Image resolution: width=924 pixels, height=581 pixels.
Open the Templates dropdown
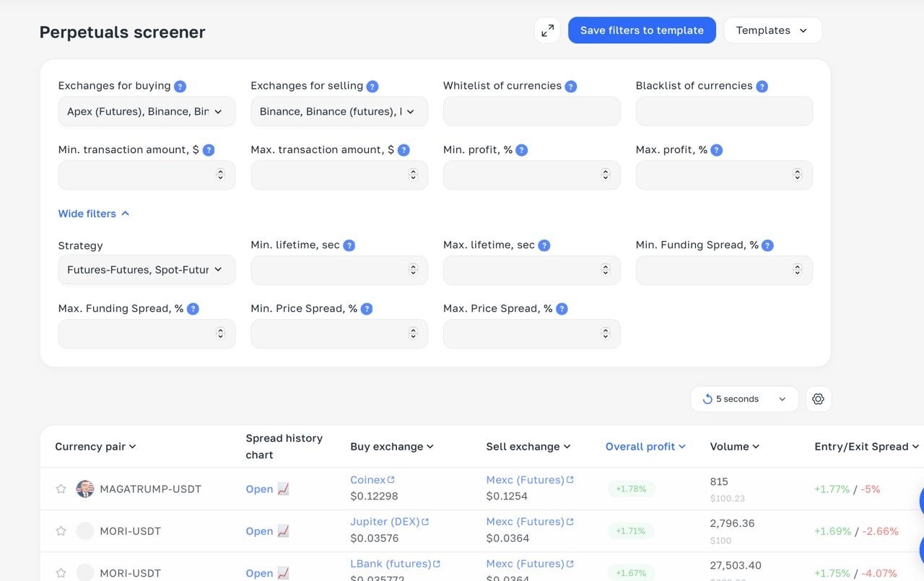pos(772,30)
